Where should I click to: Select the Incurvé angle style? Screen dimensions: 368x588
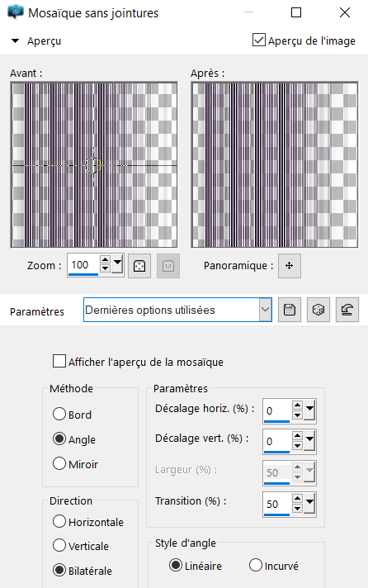coord(256,565)
